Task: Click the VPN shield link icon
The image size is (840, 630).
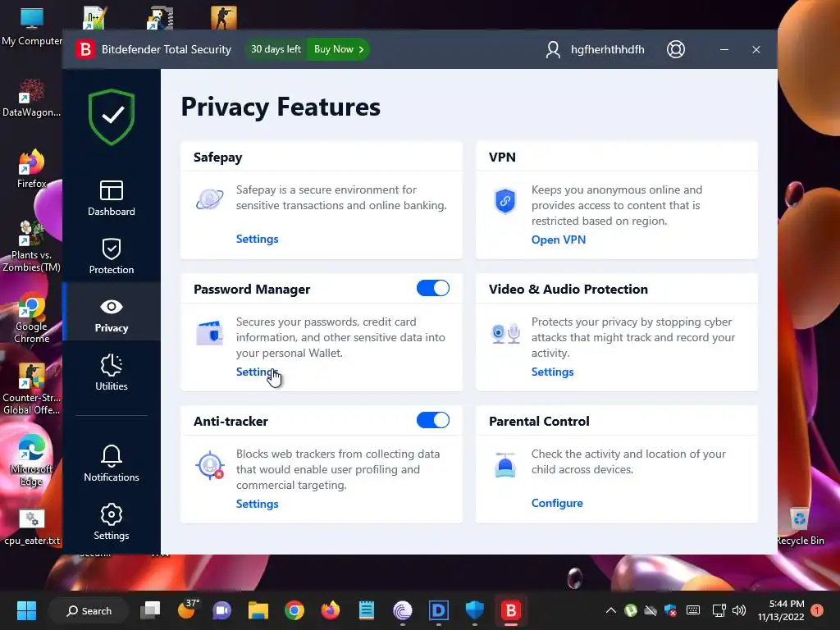Action: pos(505,201)
